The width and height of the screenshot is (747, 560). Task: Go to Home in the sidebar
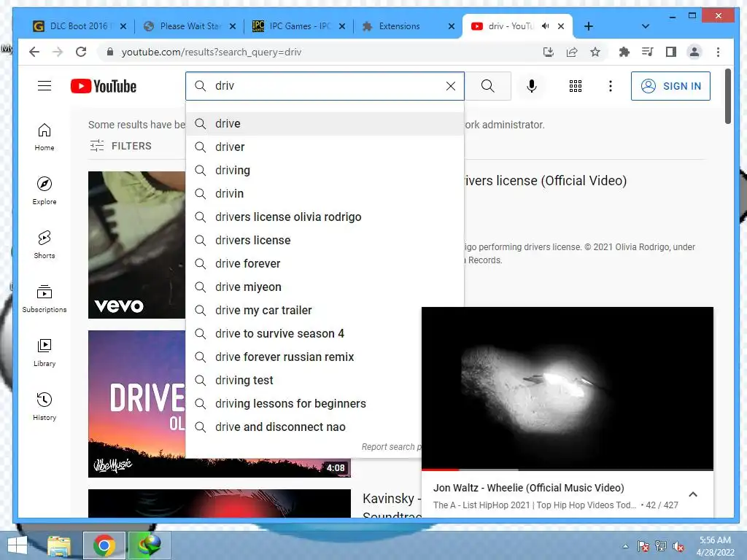44,137
